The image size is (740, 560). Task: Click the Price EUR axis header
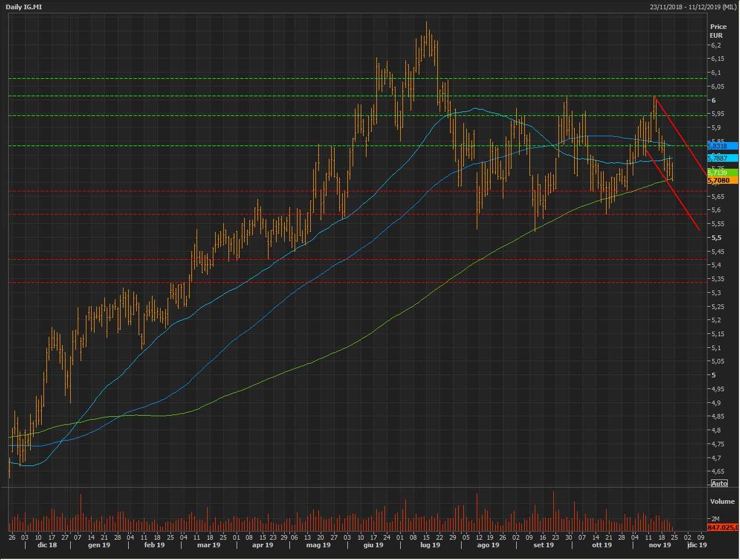pos(718,31)
